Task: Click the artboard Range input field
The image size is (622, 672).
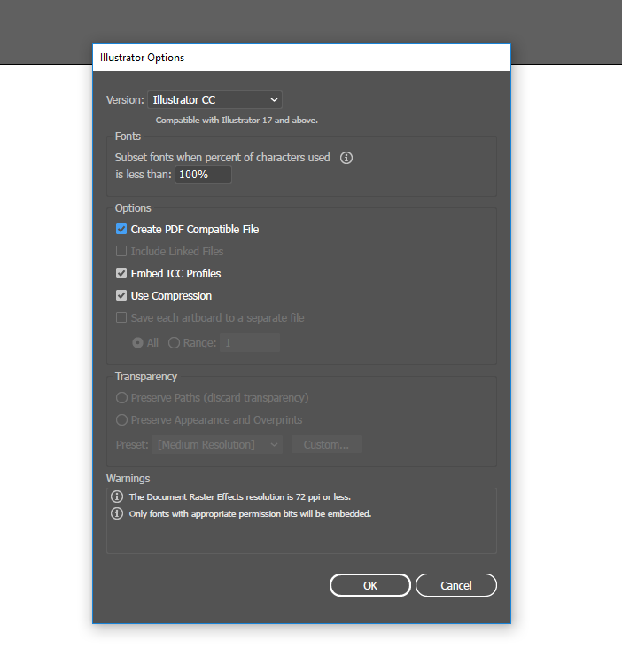Action: (250, 343)
